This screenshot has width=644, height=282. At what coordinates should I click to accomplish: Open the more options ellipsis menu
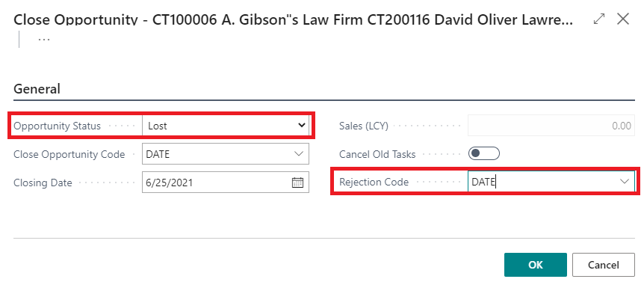(x=44, y=40)
